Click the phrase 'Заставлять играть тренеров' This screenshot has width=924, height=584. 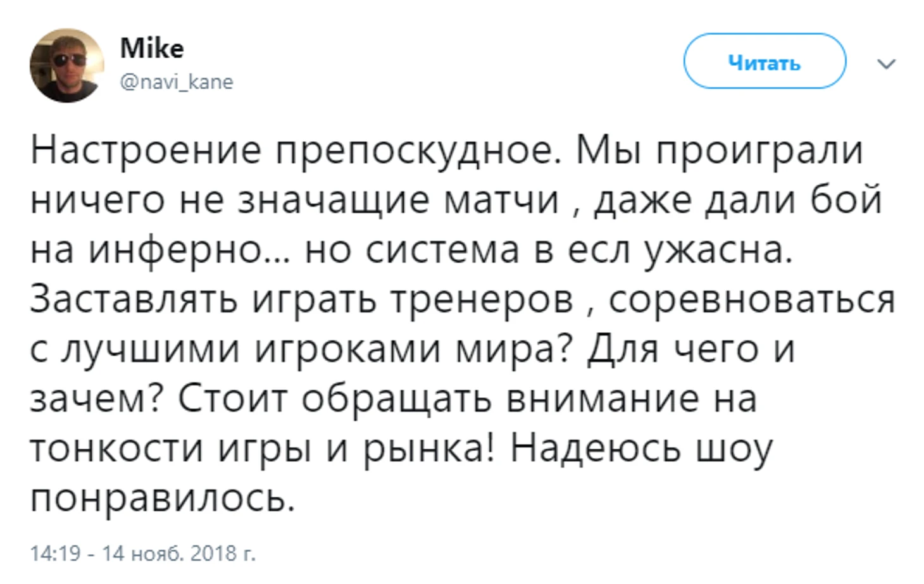(x=301, y=299)
